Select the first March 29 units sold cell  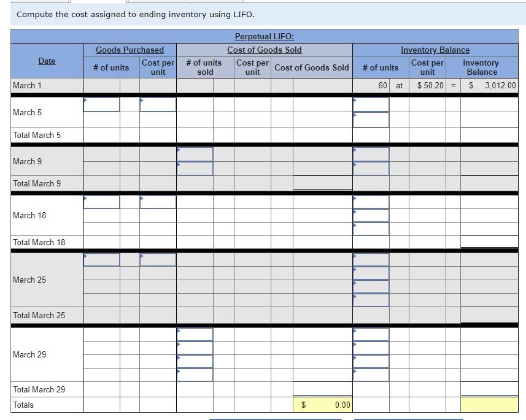click(195, 334)
